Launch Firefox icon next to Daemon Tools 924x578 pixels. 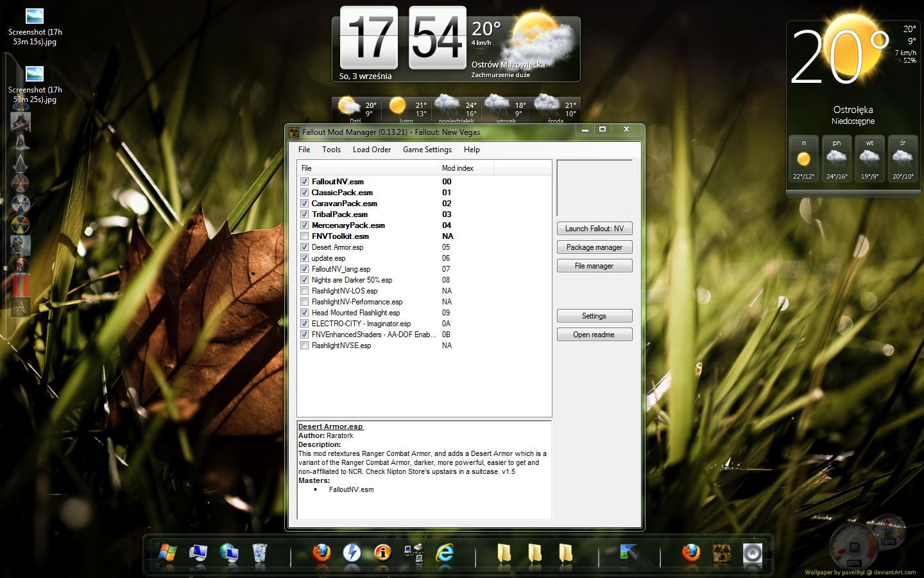[x=321, y=552]
